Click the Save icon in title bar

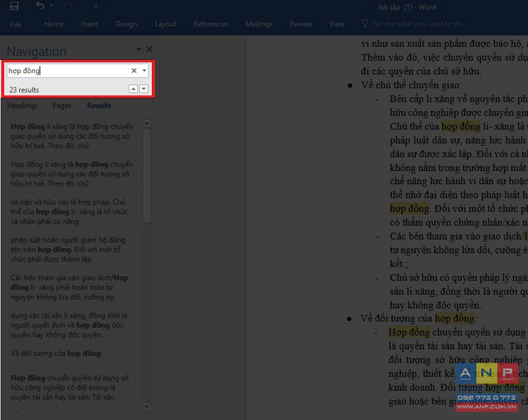tap(14, 6)
